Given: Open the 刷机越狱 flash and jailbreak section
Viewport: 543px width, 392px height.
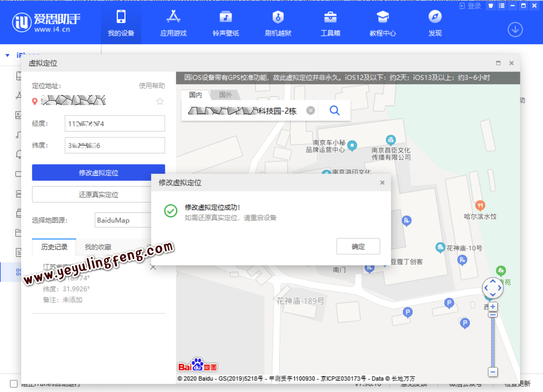Looking at the screenshot, I should [x=278, y=23].
